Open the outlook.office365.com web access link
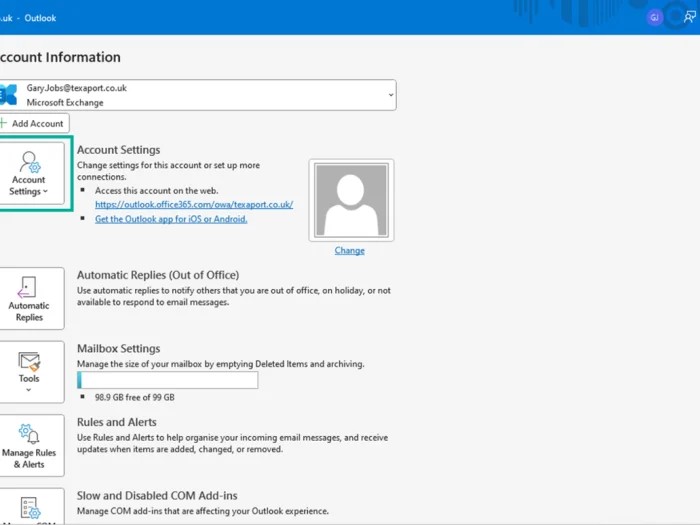 click(194, 204)
